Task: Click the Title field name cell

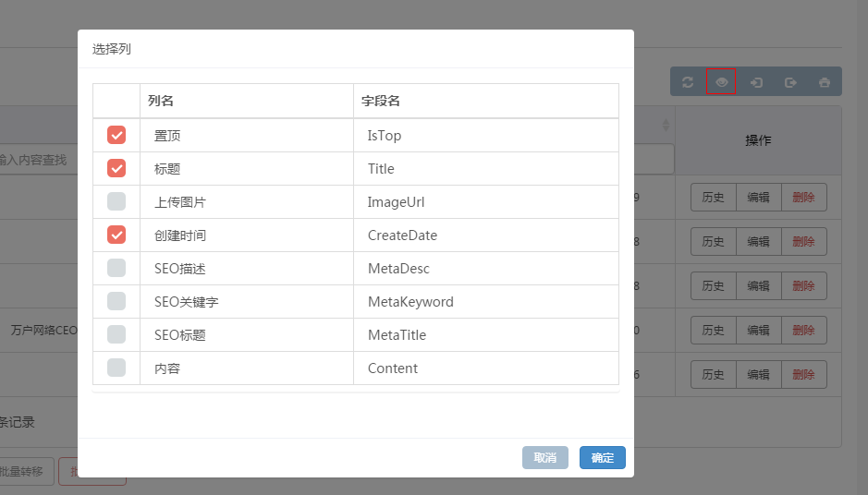Action: tap(486, 169)
